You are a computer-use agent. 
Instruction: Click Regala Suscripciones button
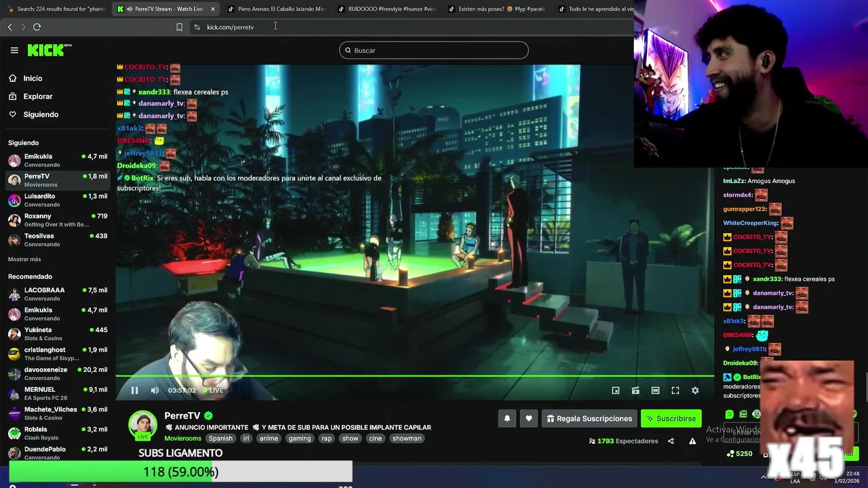[x=589, y=419]
